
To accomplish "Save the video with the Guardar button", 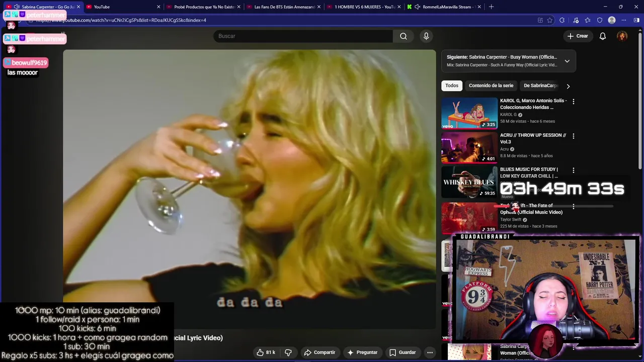I will click(403, 352).
